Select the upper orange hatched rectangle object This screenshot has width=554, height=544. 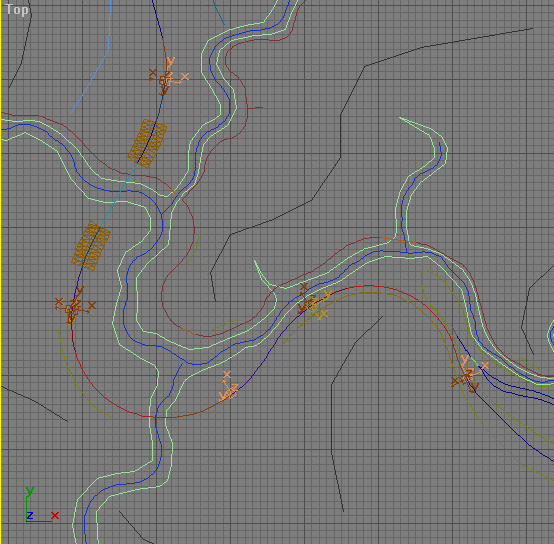pos(147,143)
